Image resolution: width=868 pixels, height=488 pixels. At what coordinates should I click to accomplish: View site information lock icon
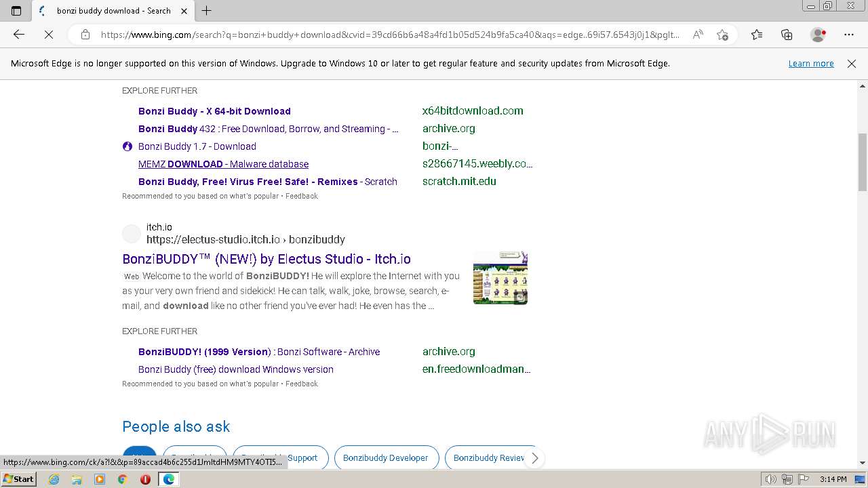click(x=85, y=35)
